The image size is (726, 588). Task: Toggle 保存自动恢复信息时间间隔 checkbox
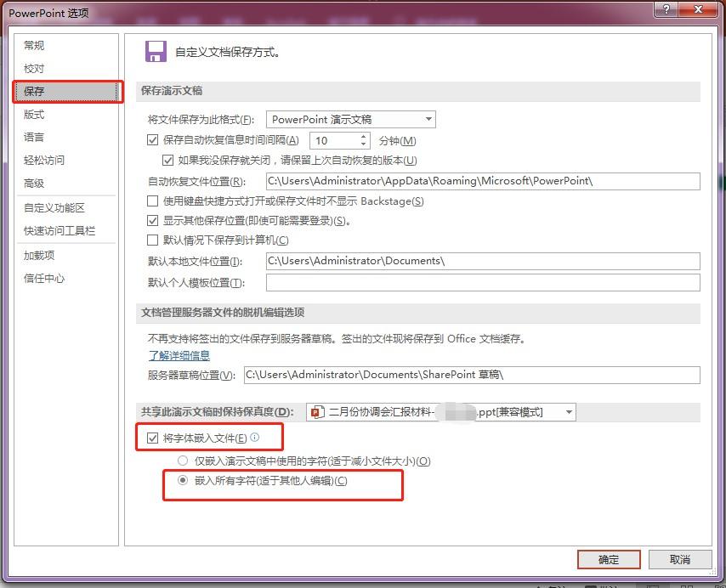point(153,140)
